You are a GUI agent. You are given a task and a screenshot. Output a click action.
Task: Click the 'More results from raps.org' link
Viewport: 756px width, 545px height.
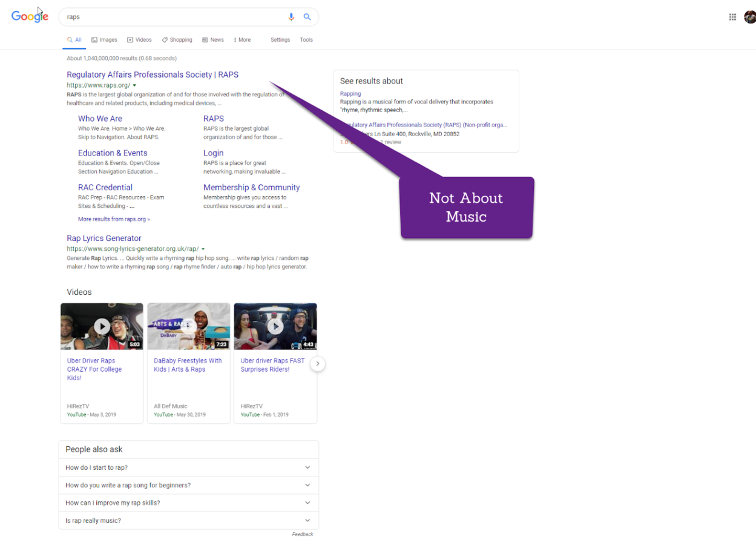tap(114, 219)
